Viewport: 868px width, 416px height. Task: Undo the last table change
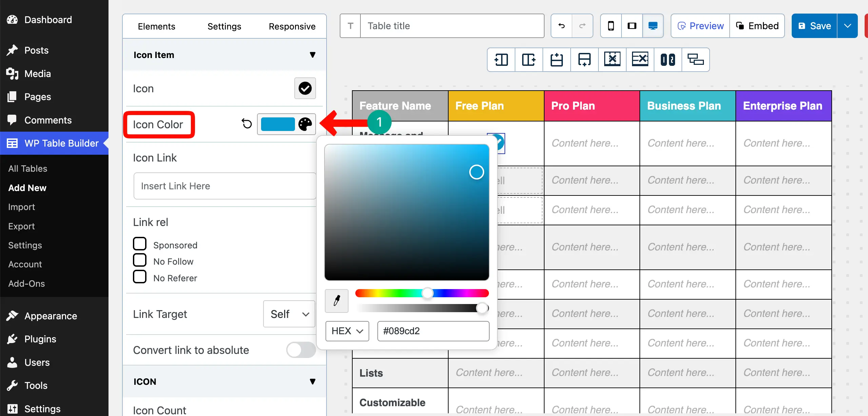pos(561,26)
